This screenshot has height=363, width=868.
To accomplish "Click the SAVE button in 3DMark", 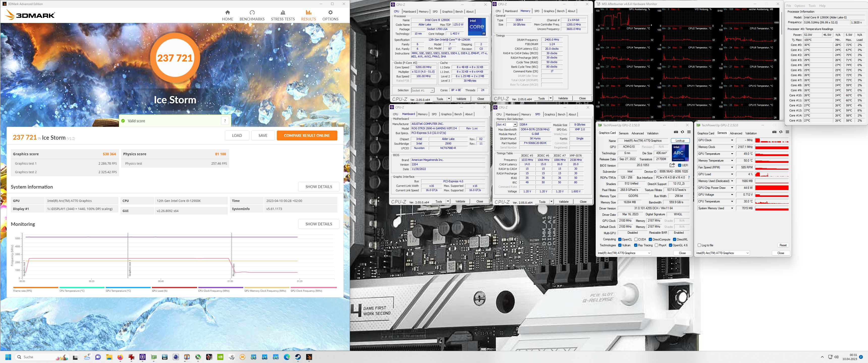I will pos(263,135).
